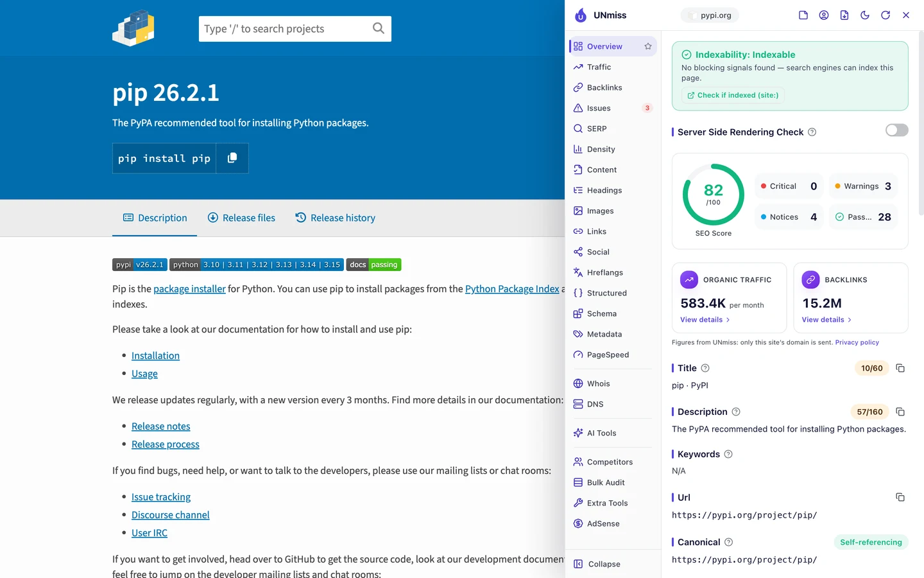
Task: Click the blank page icon in UNmiss header
Action: tap(803, 15)
